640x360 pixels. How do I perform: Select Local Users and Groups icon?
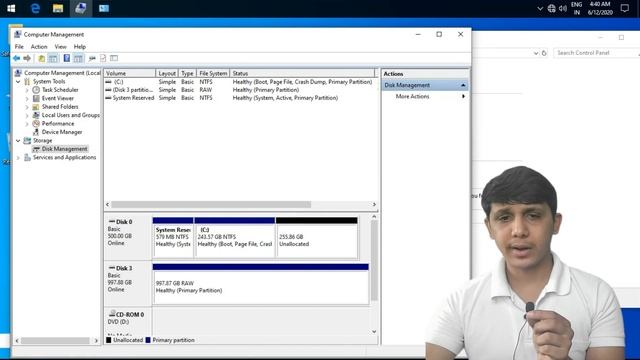click(36, 115)
